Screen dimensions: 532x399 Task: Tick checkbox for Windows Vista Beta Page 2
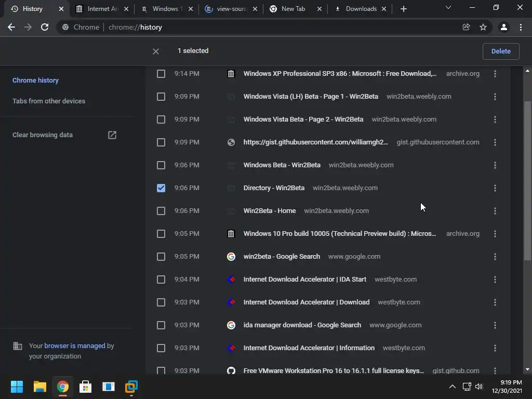coord(161,119)
